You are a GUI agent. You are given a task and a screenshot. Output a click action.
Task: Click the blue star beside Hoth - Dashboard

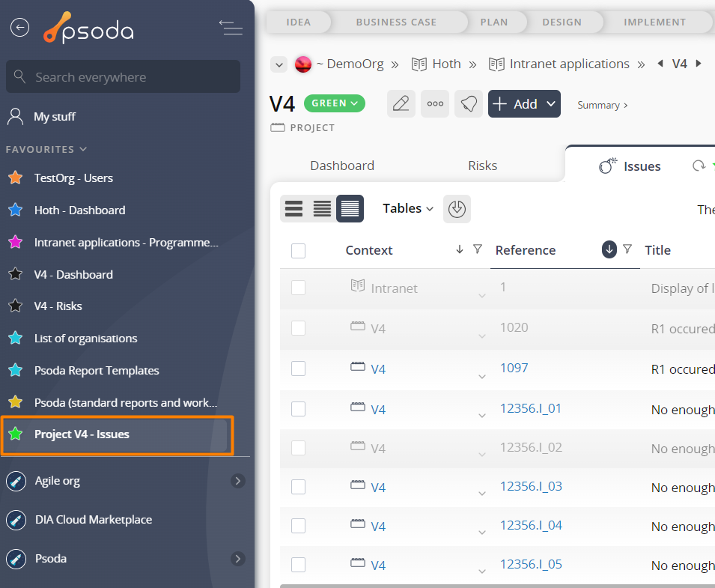16,210
